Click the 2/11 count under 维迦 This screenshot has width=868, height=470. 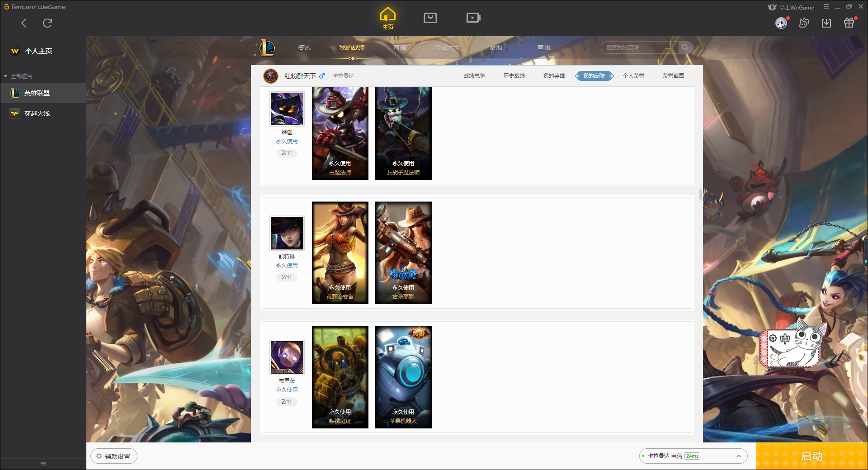pos(287,153)
